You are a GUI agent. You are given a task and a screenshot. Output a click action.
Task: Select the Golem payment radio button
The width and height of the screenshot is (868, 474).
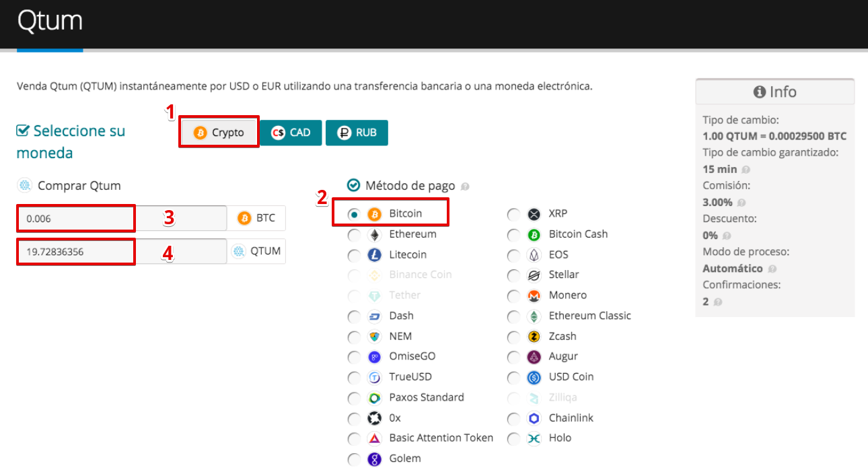[354, 459]
